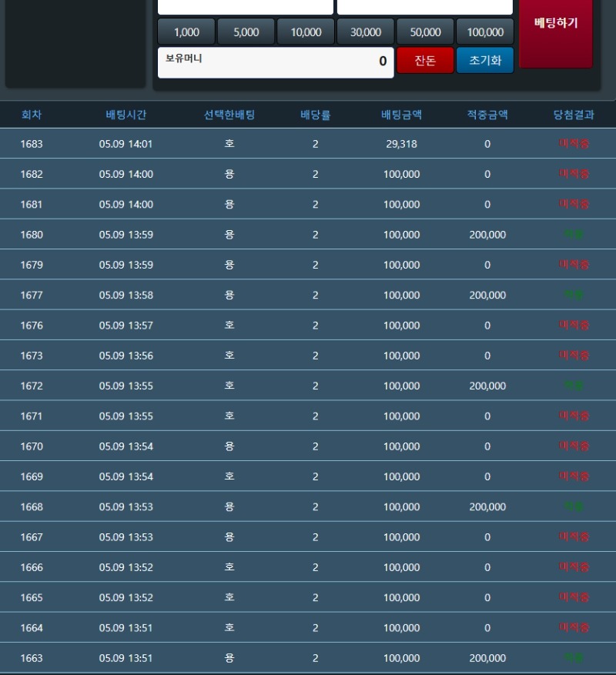The height and width of the screenshot is (675, 616).
Task: Select round number 1667 cell
Action: click(32, 537)
